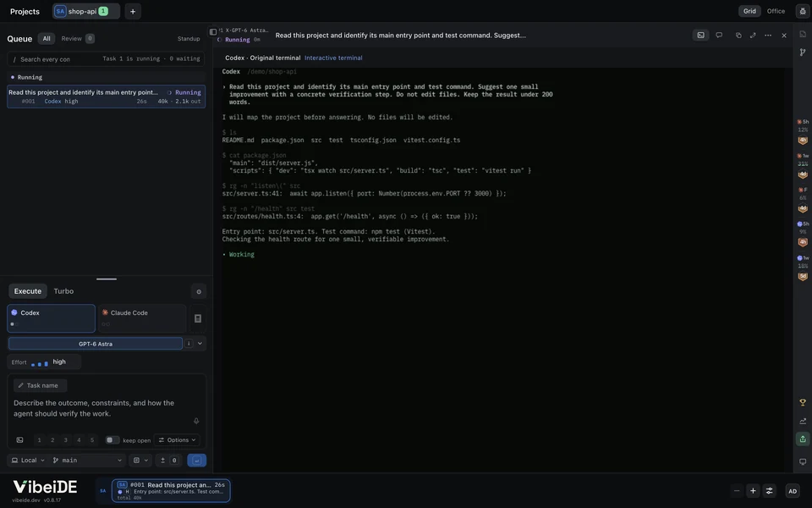
Task: Select the GPT-6 Astra model button
Action: pyautogui.click(x=96, y=344)
